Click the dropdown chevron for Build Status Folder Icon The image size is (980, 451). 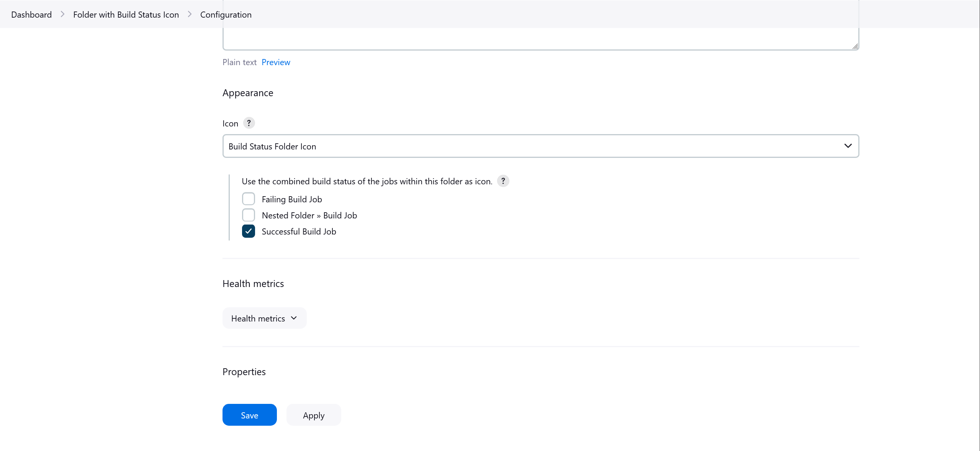point(847,146)
